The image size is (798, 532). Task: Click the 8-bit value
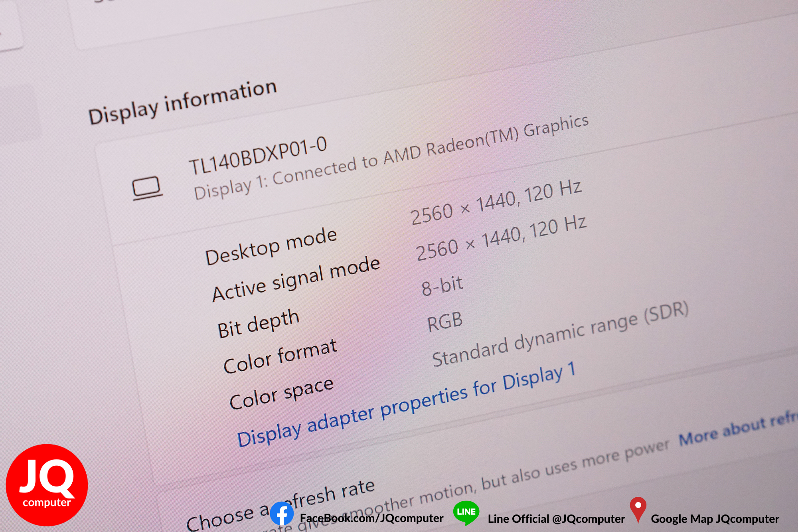pos(442,286)
